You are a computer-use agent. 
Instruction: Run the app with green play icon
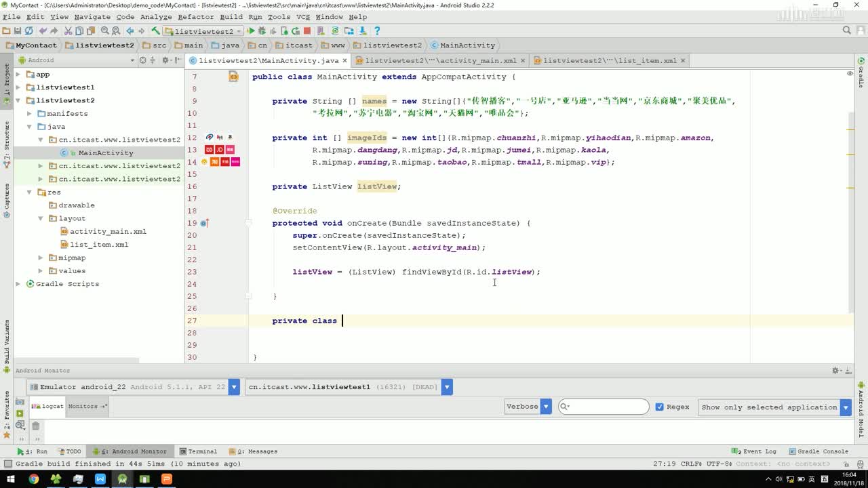[251, 31]
